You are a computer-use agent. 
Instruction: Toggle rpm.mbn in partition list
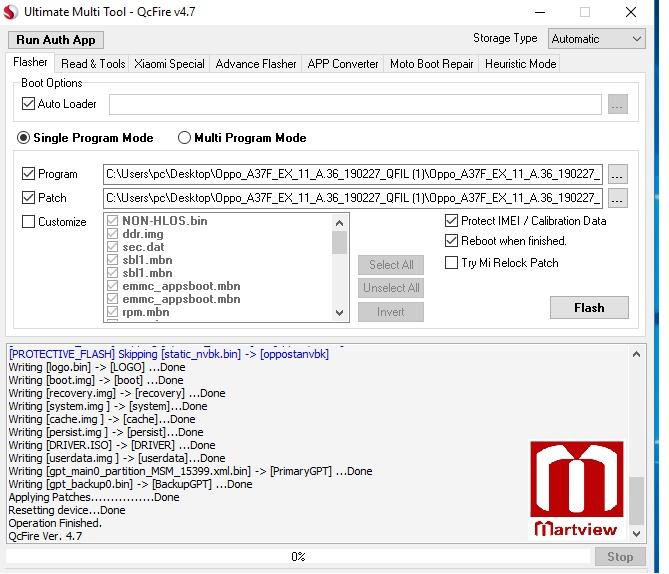[112, 312]
